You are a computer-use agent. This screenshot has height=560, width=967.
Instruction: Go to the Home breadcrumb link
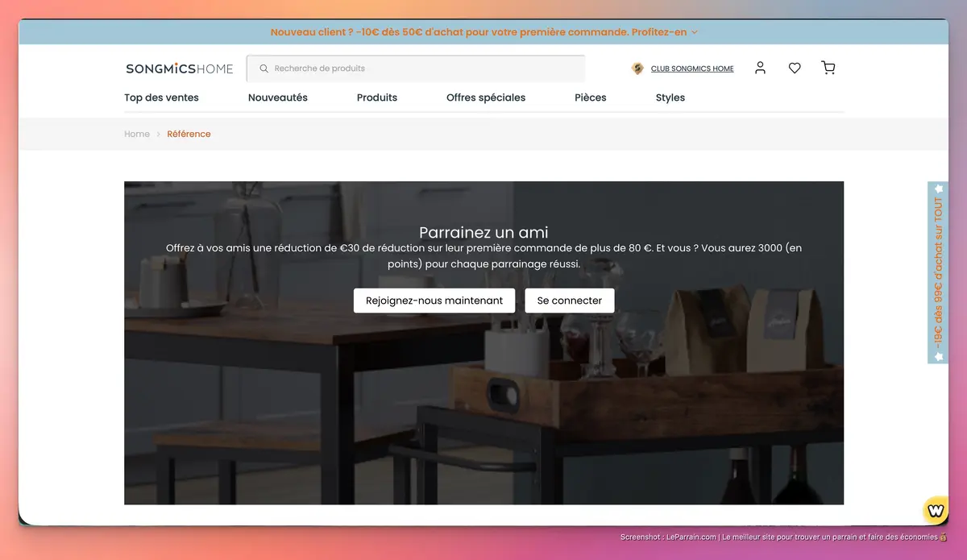pyautogui.click(x=137, y=134)
